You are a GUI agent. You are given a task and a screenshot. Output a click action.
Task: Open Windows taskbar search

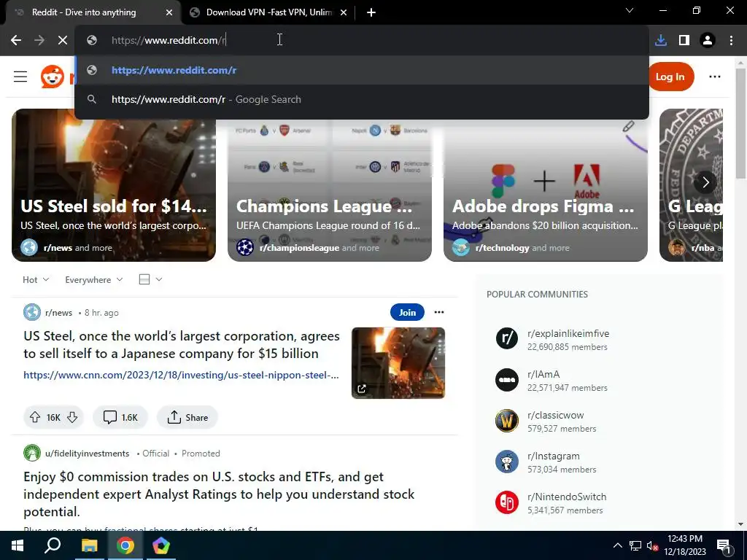coord(53,545)
